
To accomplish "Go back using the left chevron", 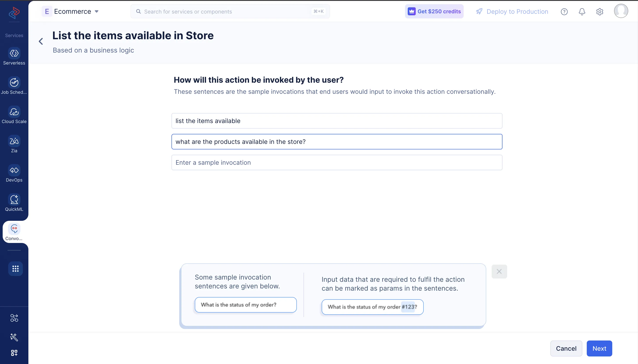I will point(41,41).
